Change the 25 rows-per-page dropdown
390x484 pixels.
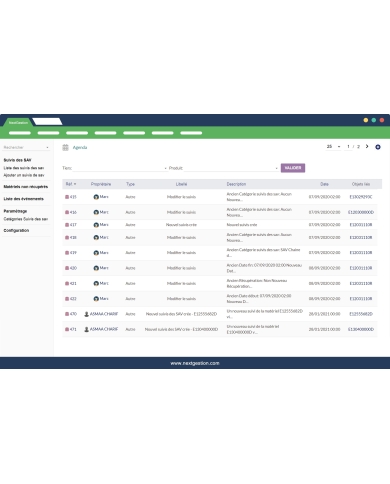(333, 147)
